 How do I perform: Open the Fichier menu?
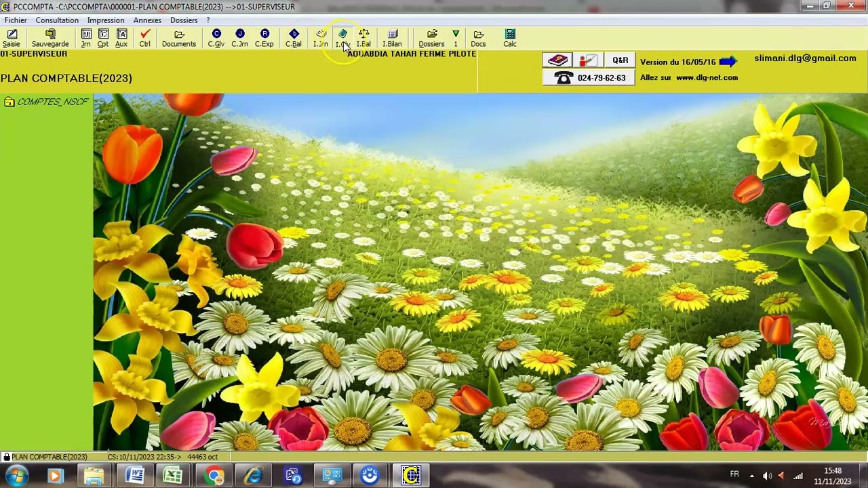[x=16, y=20]
